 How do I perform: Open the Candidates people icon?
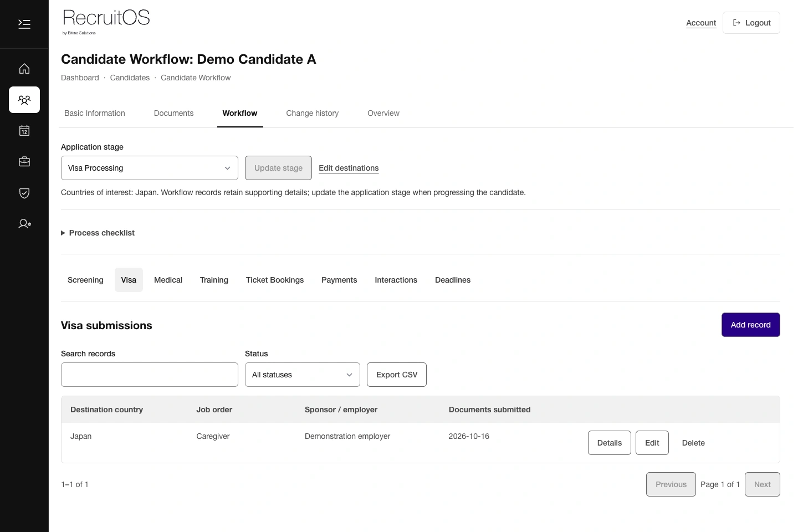[24, 100]
